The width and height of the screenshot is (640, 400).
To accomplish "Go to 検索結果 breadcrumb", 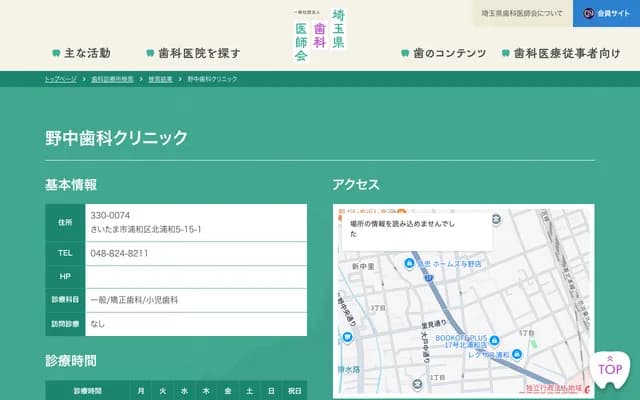I will [160, 79].
